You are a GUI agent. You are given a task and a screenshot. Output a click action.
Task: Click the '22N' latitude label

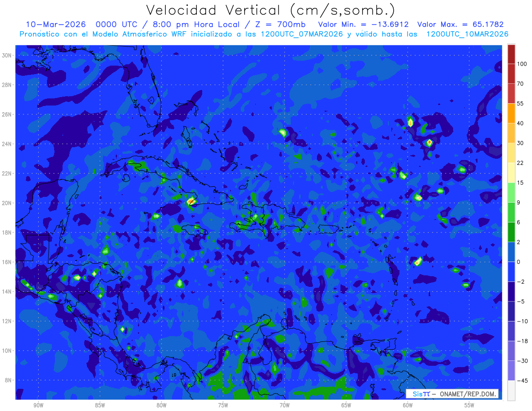point(7,173)
